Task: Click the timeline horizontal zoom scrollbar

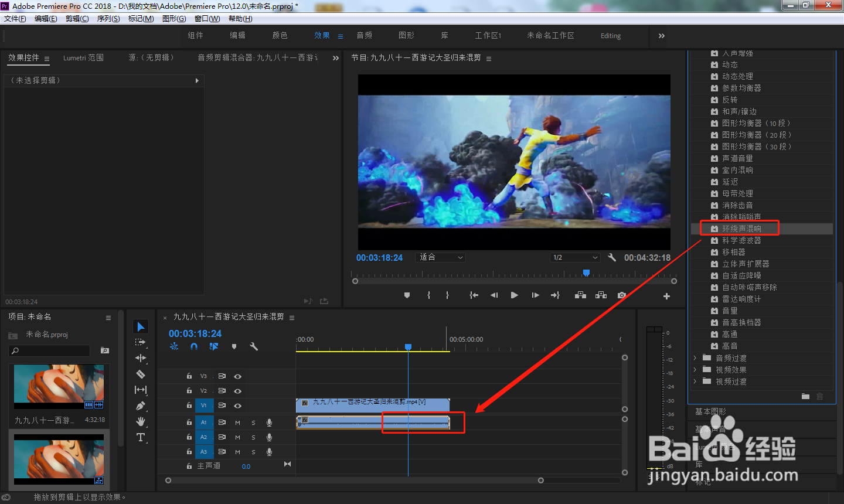Action: 354,481
